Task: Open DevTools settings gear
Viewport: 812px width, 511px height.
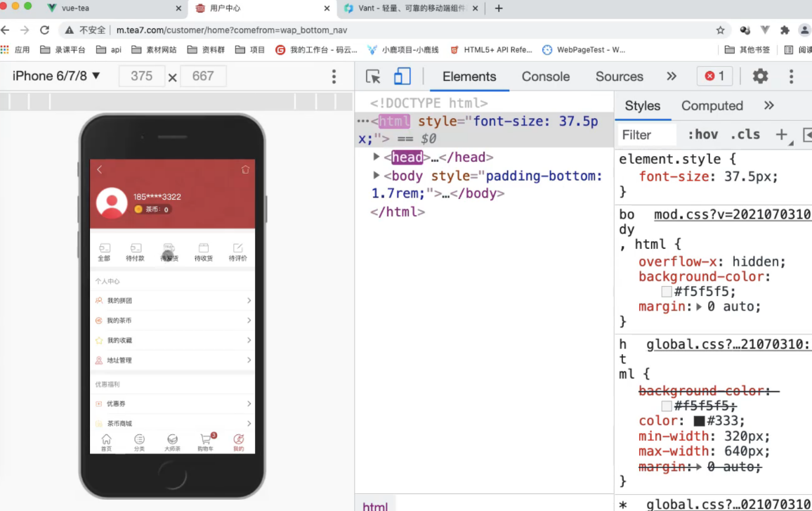Action: (760, 76)
